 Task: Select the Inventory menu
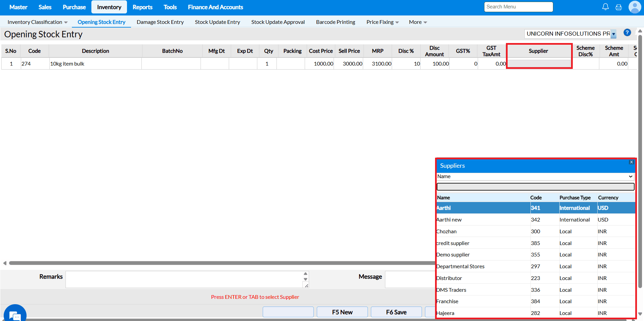click(x=109, y=7)
